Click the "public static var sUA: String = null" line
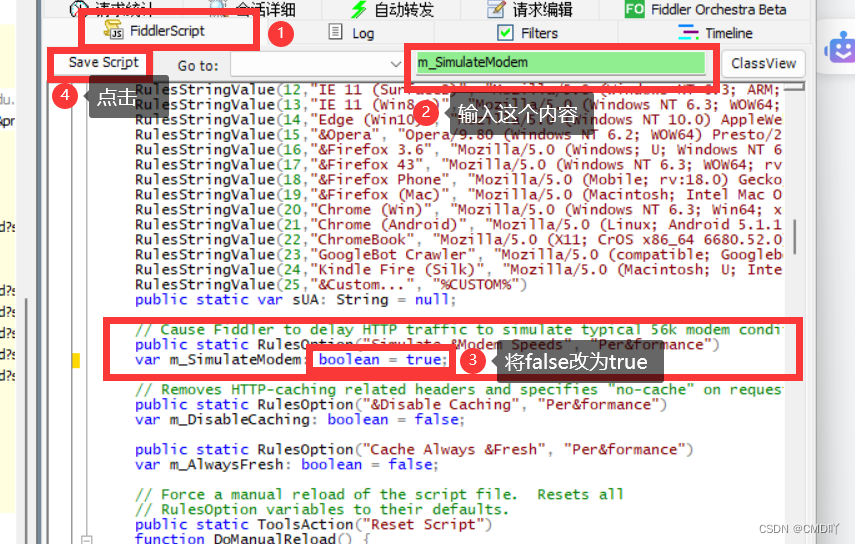This screenshot has width=855, height=544. [296, 300]
